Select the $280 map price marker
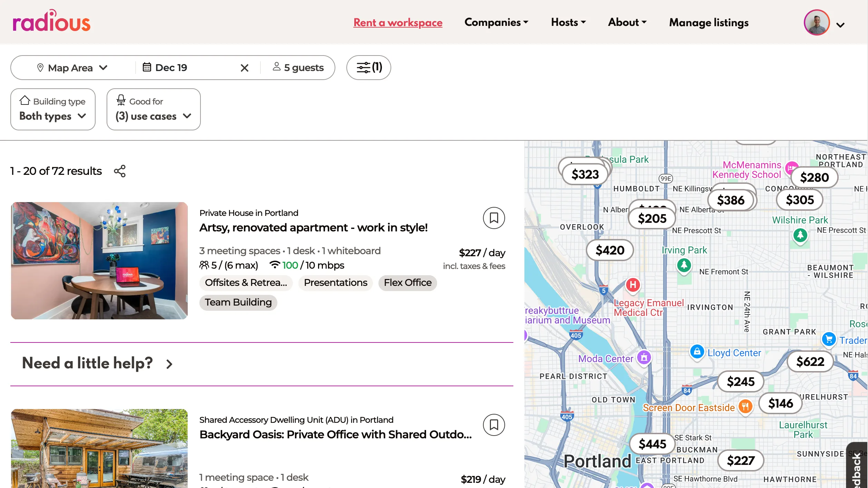Screen dimensions: 868x488 (814, 177)
